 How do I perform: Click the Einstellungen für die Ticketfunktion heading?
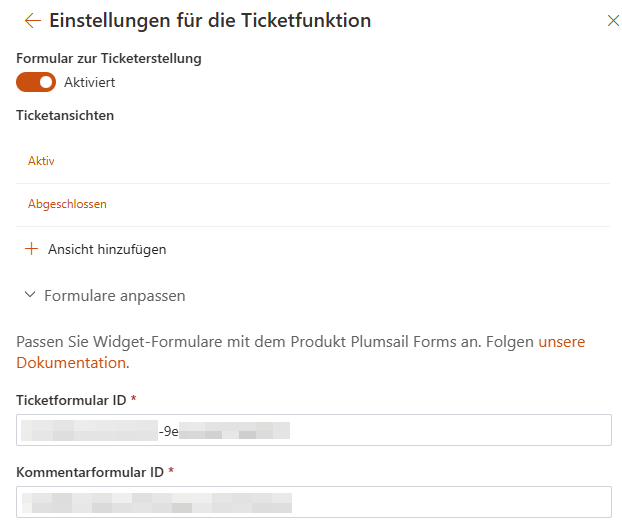tap(210, 20)
